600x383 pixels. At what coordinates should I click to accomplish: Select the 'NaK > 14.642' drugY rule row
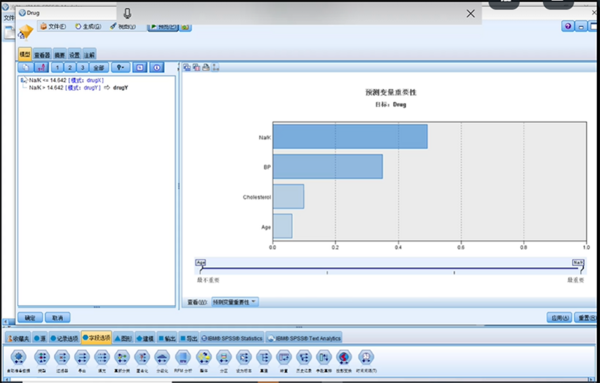point(78,88)
